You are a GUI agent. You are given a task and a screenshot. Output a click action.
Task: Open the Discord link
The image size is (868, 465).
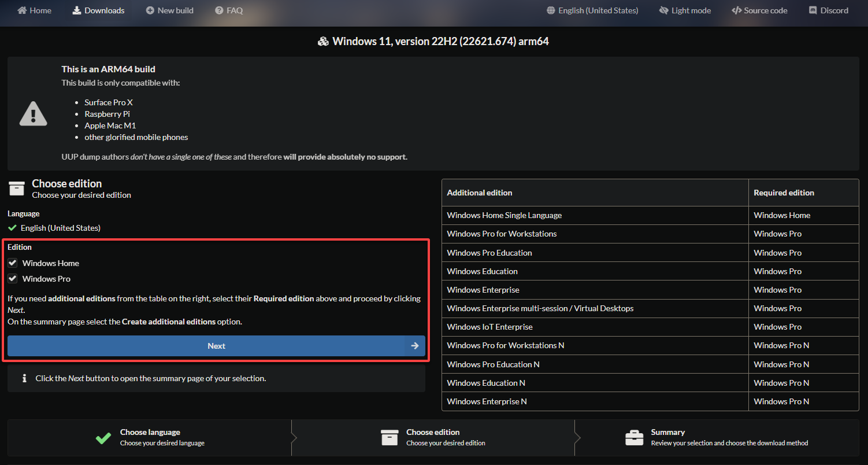(828, 10)
